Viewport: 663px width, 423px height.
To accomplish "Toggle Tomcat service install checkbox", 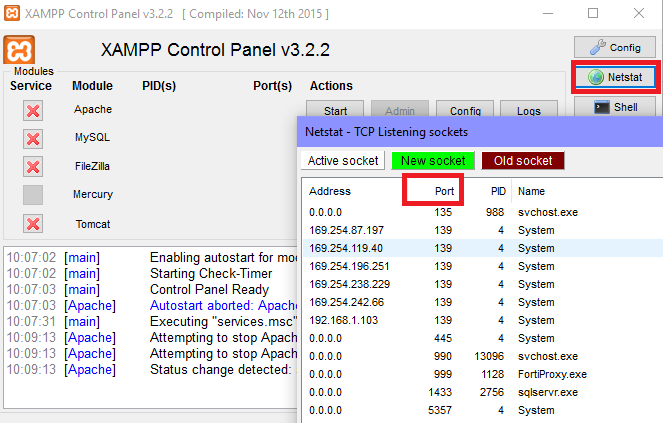I will pyautogui.click(x=33, y=223).
